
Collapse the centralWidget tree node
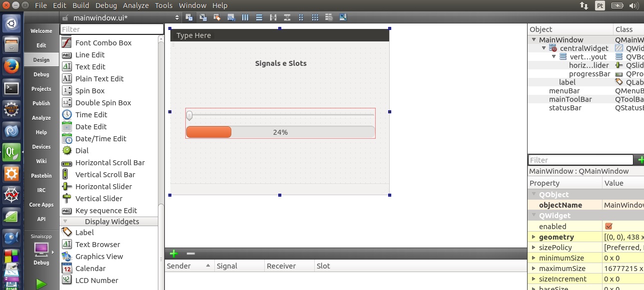544,48
